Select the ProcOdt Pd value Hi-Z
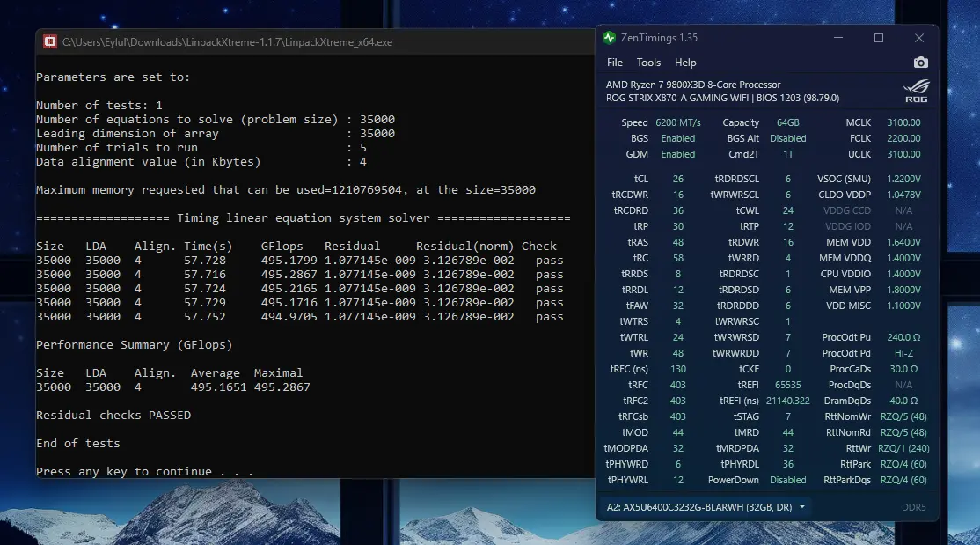Viewport: 980px width, 545px height. point(903,354)
